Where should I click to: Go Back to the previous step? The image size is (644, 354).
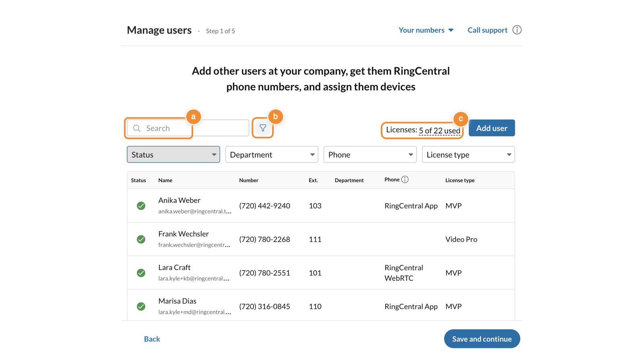[152, 339]
